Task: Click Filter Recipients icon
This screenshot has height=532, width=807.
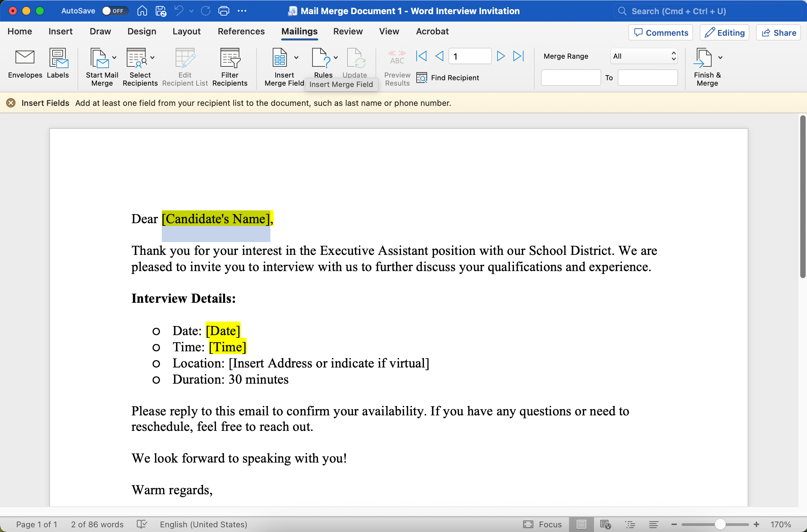Action: pyautogui.click(x=230, y=58)
